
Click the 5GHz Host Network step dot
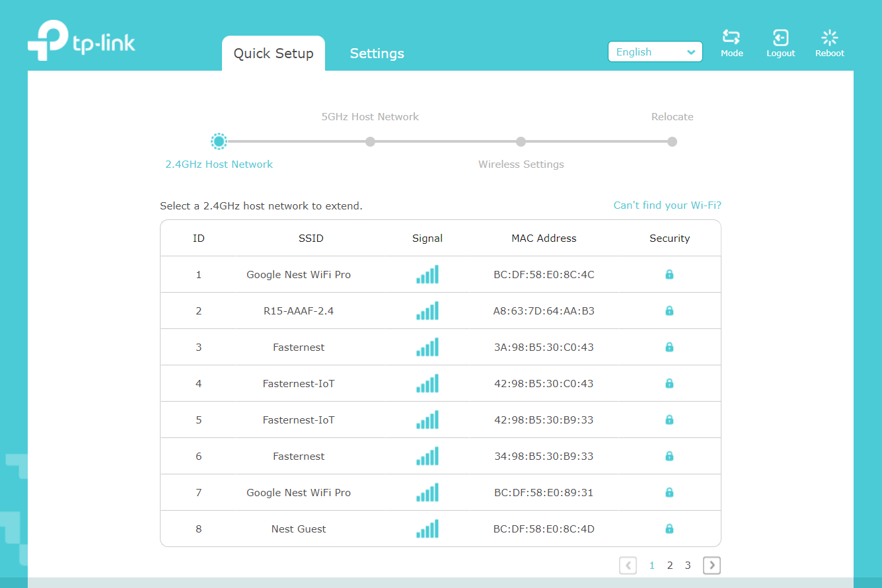click(370, 141)
